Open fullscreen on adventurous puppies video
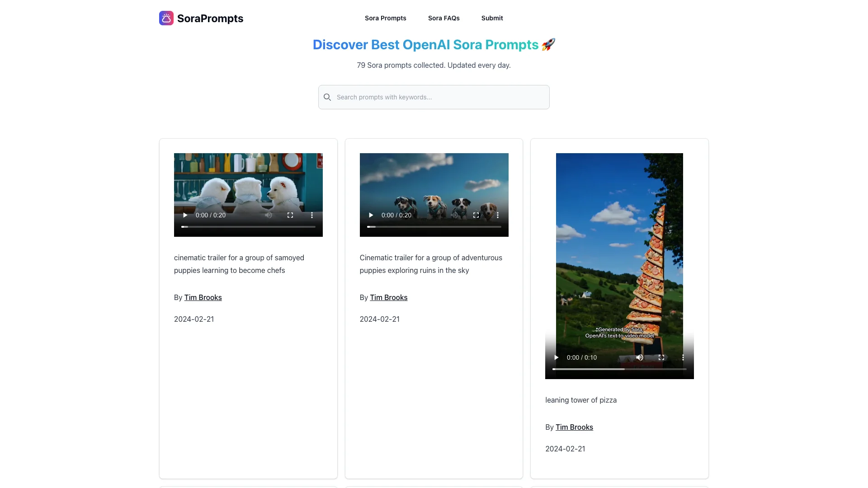 tap(476, 215)
